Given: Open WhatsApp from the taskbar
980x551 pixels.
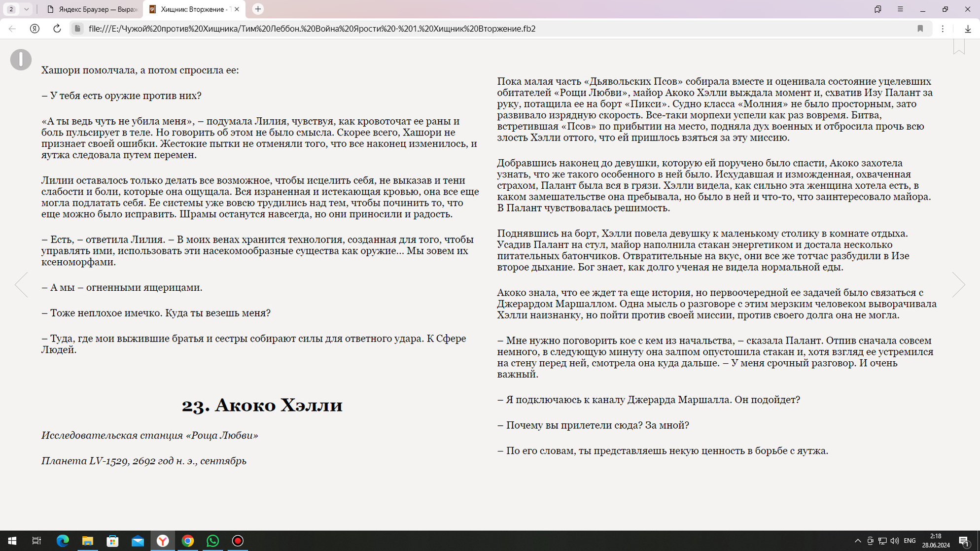Looking at the screenshot, I should tap(212, 541).
